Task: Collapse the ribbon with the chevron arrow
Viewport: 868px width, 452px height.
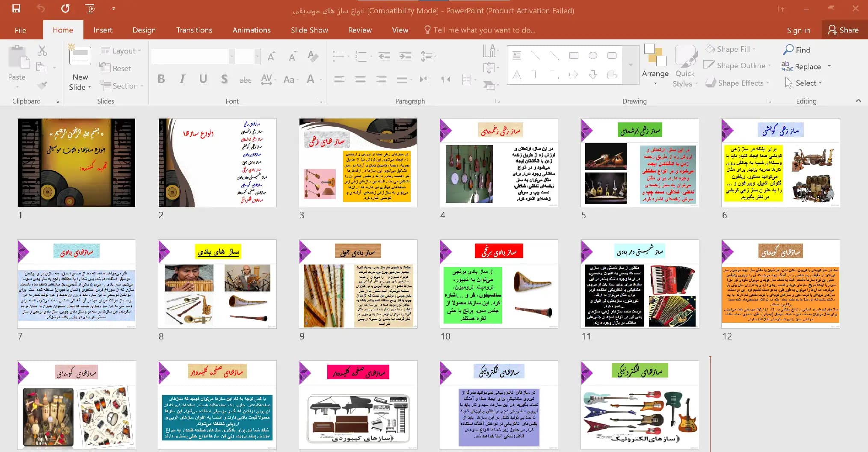Action: [858, 101]
